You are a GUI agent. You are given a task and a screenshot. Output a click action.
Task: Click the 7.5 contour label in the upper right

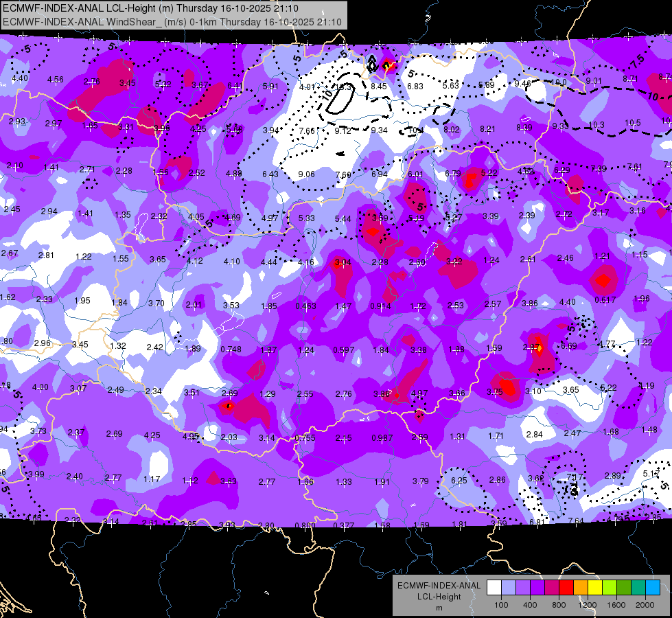point(637,62)
